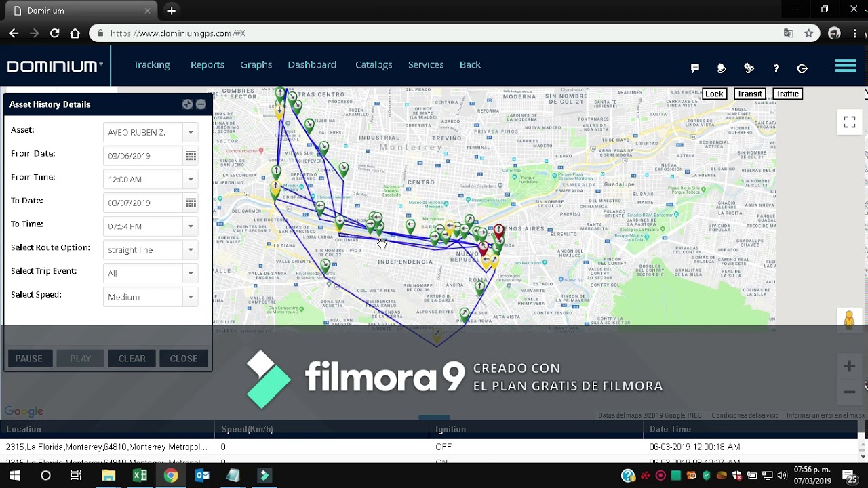This screenshot has width=868, height=488.
Task: Reload the browser page
Action: tap(55, 33)
